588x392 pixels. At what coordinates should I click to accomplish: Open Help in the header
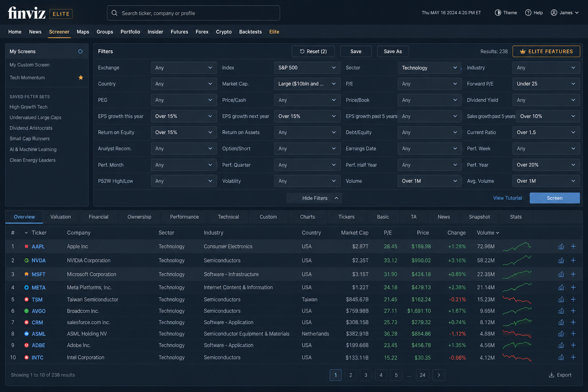point(534,13)
